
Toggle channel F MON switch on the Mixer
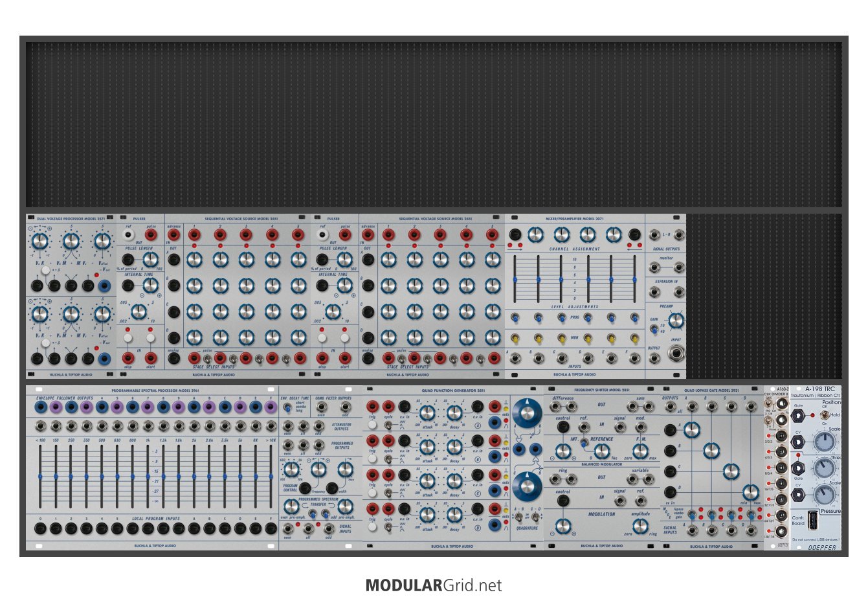click(634, 337)
